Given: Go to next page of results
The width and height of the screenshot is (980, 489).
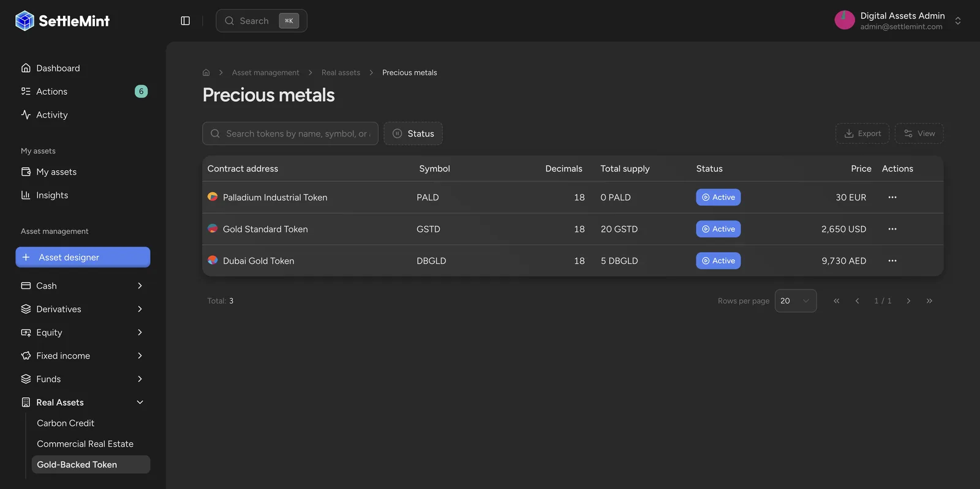Looking at the screenshot, I should pos(908,301).
